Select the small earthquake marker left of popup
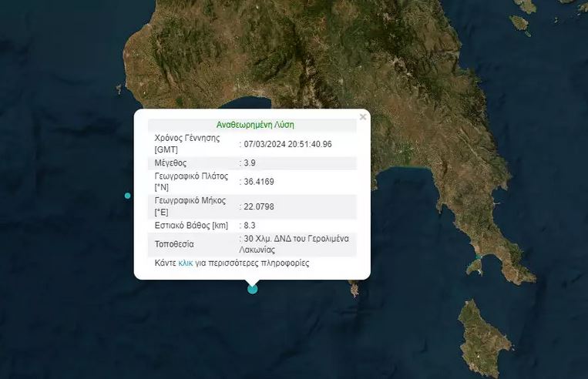This screenshot has width=588, height=379. coord(128,196)
